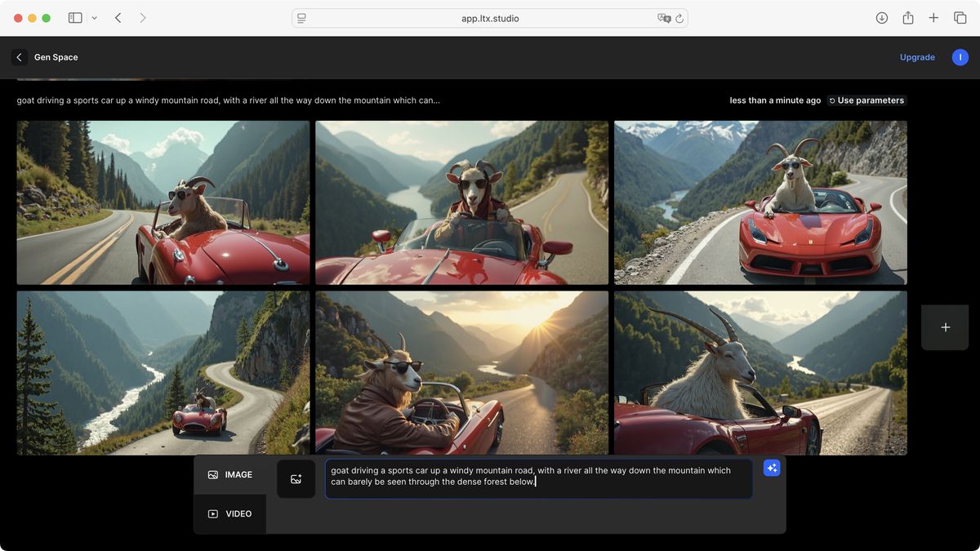980x551 pixels.
Task: Click the translate icon in the address bar
Action: point(664,18)
